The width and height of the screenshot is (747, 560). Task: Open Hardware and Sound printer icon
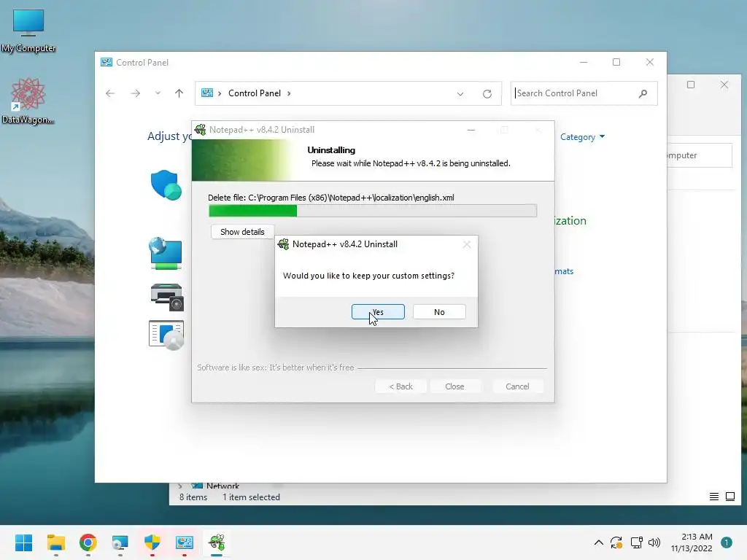point(167,297)
